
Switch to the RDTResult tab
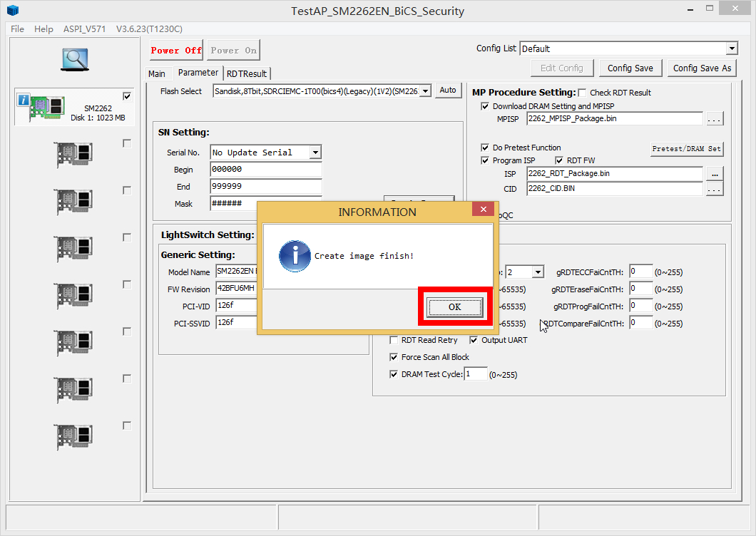tap(247, 73)
